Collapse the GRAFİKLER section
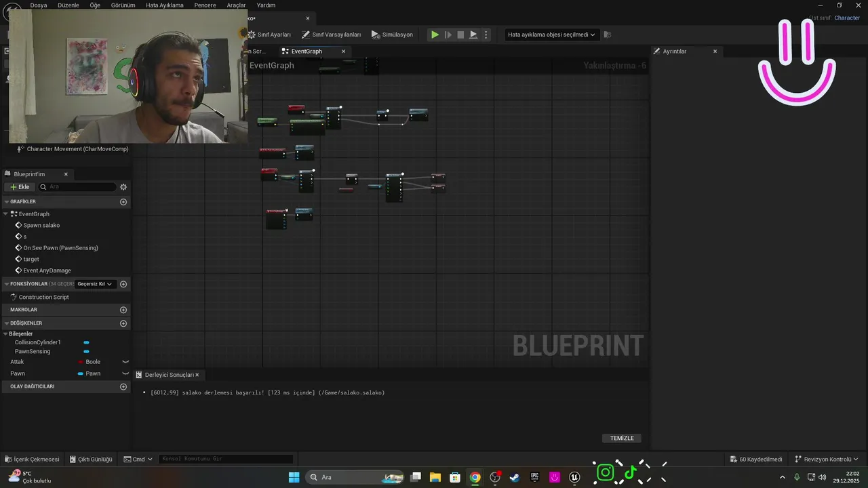The width and height of the screenshot is (868, 488). click(x=6, y=202)
